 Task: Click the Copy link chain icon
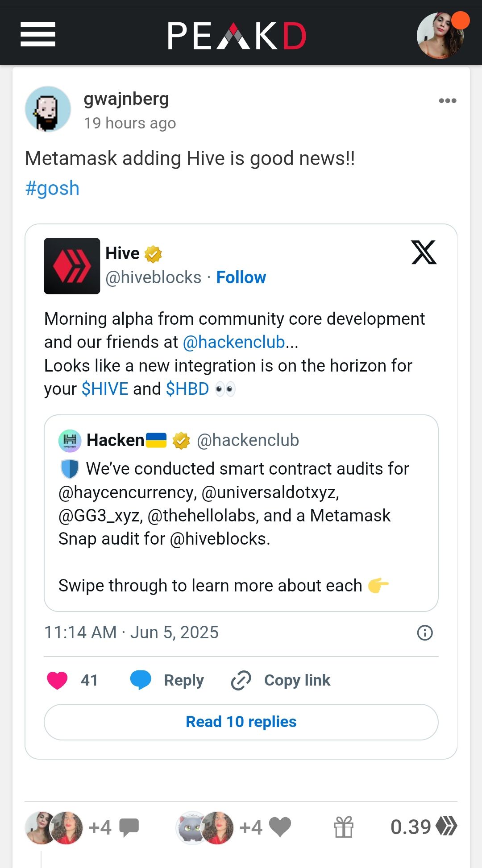pos(241,680)
